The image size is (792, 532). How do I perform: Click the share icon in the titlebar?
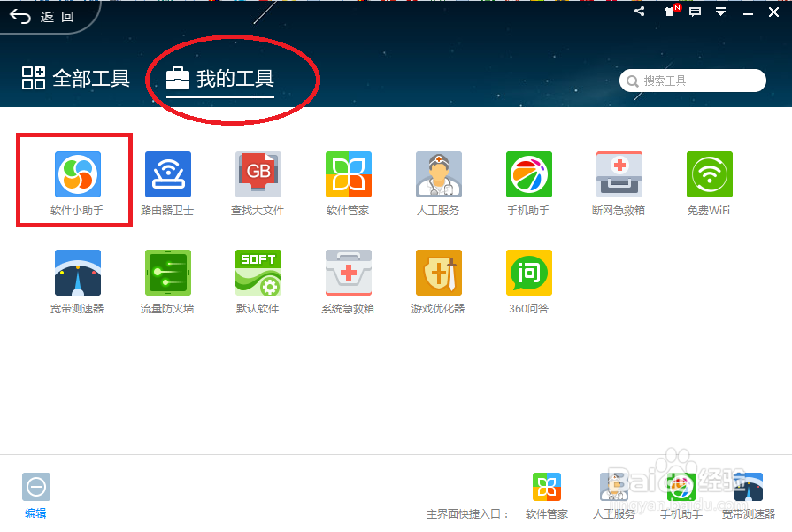(638, 12)
